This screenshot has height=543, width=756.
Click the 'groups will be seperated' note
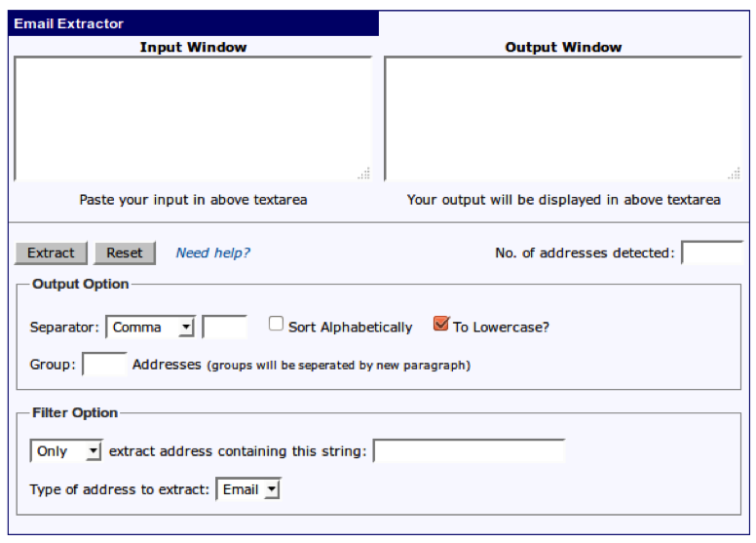[x=339, y=366]
